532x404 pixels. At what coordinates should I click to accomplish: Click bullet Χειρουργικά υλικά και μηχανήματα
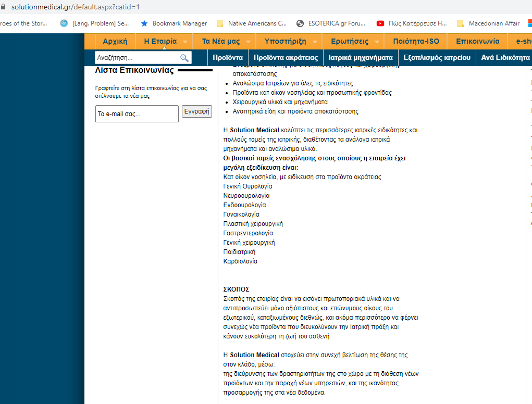(280, 102)
